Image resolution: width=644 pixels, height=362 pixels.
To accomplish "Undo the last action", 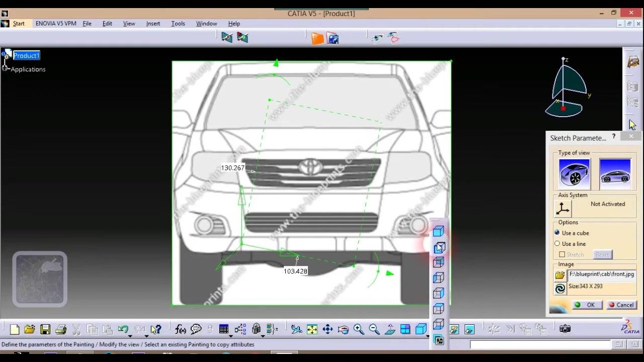I will tap(123, 329).
